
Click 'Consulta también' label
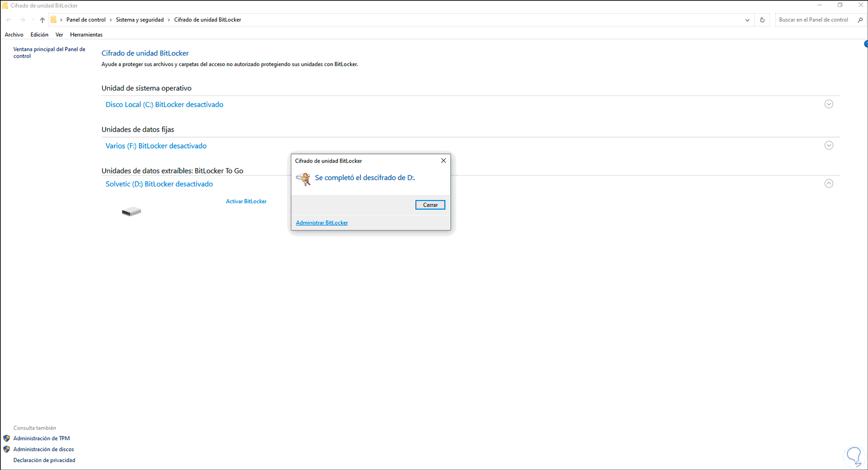point(35,428)
